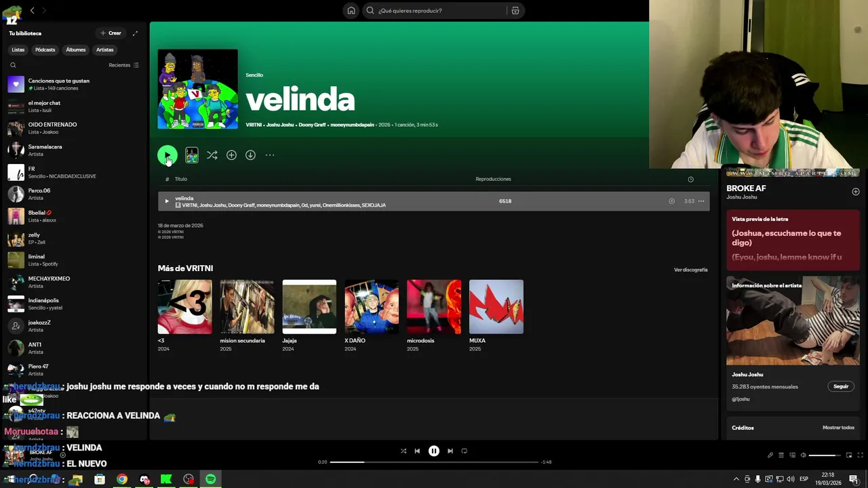Open Canciones que te gustan playlist
868x488 pixels.
(73, 84)
